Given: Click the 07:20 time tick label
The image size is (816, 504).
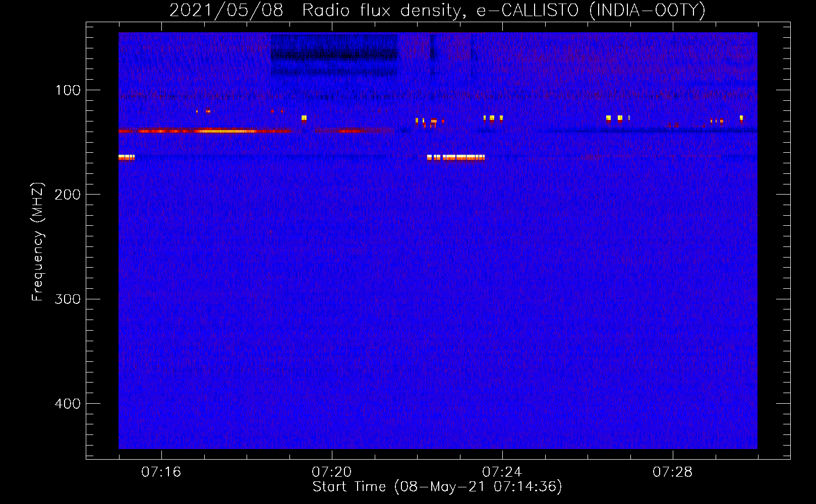Looking at the screenshot, I should [331, 472].
